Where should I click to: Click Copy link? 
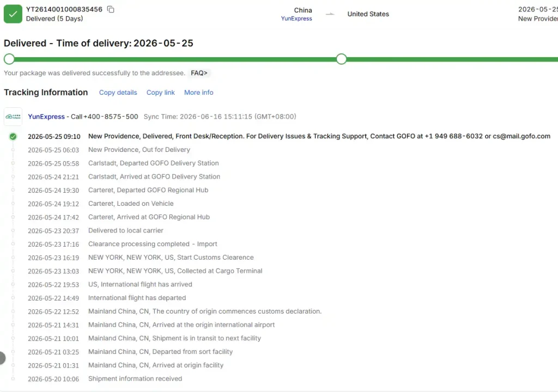click(x=161, y=93)
